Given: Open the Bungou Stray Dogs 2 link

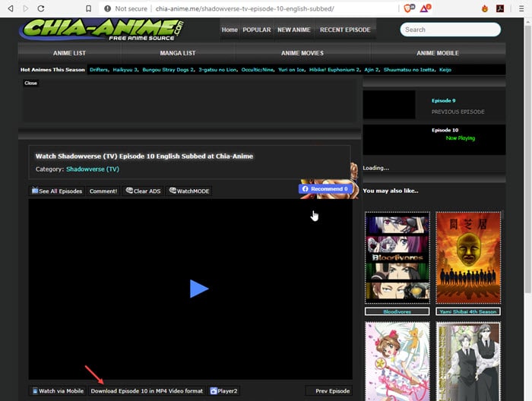Looking at the screenshot, I should (x=168, y=69).
